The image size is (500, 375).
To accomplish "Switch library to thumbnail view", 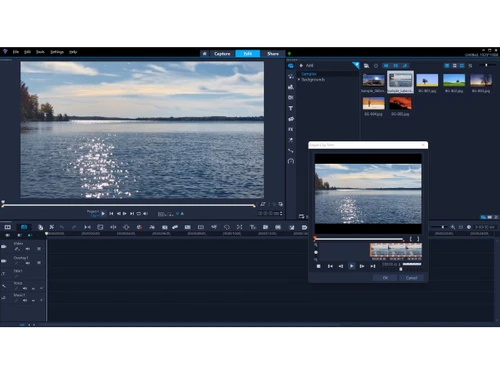I will pyautogui.click(x=462, y=66).
